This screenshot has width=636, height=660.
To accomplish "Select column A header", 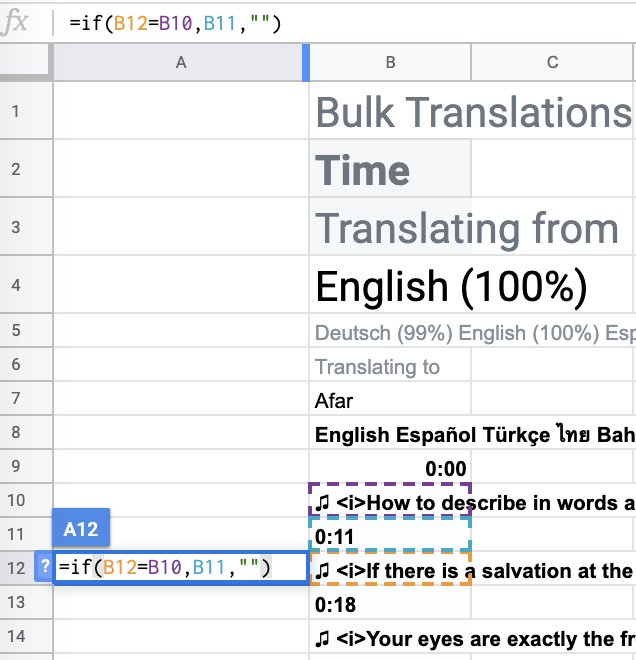I will 181,62.
